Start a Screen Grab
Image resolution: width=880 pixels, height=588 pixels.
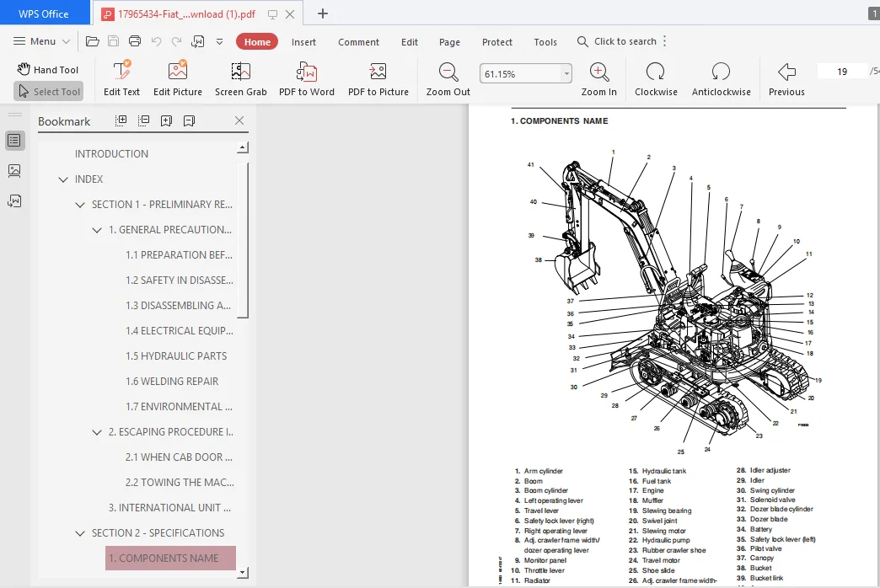(x=241, y=78)
